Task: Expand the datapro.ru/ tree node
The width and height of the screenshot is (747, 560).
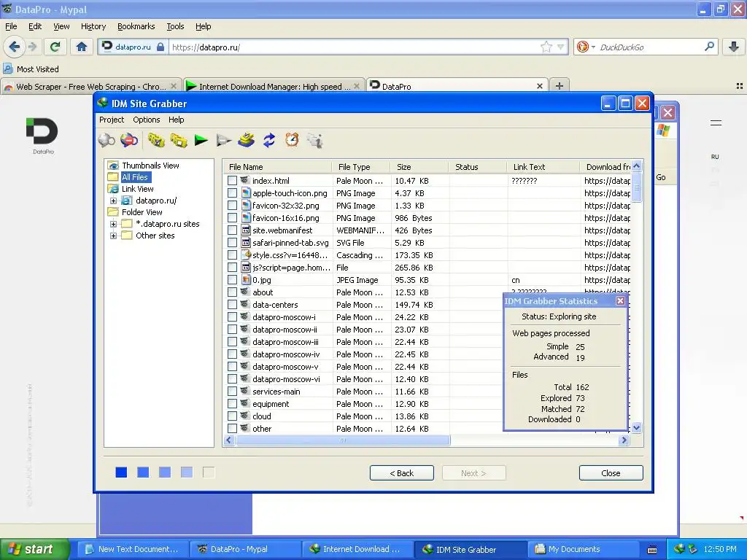Action: click(113, 201)
